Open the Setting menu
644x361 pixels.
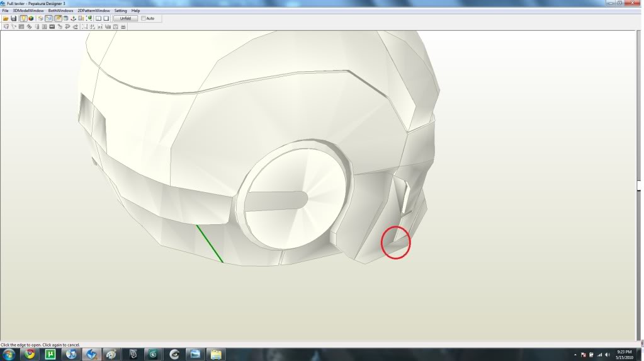(120, 11)
